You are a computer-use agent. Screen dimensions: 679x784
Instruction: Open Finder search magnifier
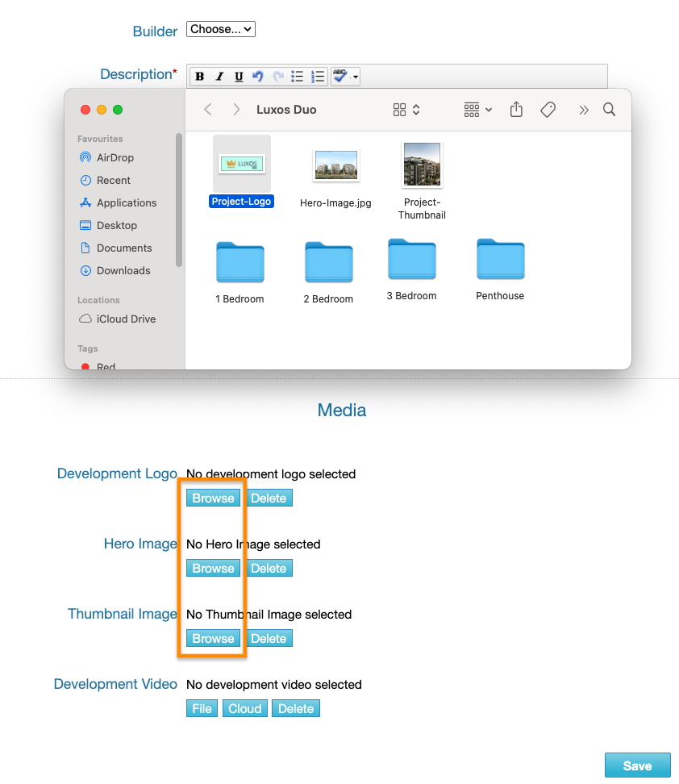pos(610,110)
